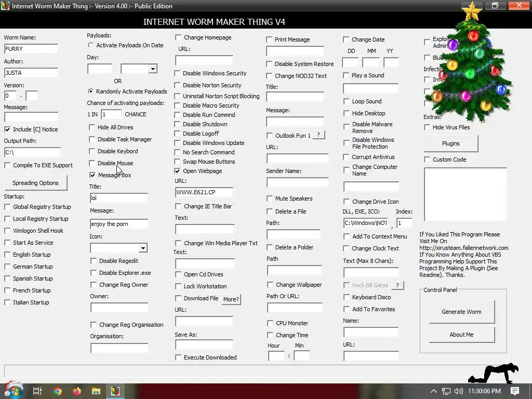Image resolution: width=532 pixels, height=399 pixels.
Task: Tick the Mute Speakers checkbox
Action: pos(270,198)
